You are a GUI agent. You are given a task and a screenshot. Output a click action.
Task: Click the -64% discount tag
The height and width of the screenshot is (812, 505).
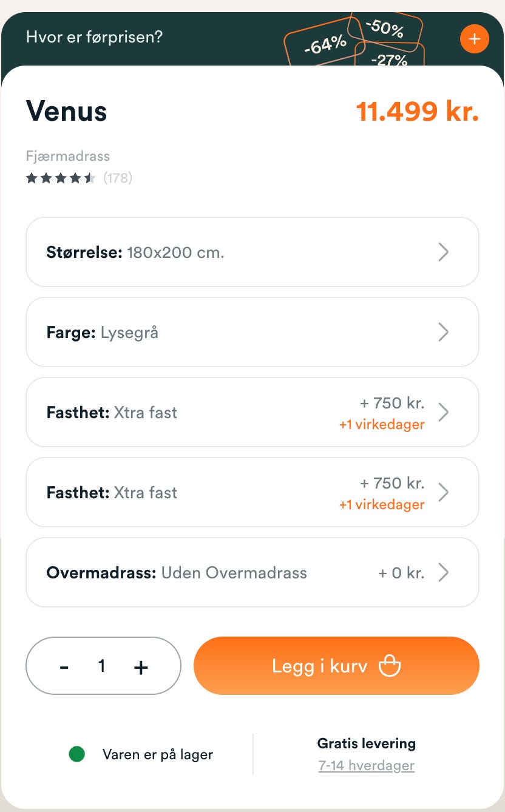324,45
